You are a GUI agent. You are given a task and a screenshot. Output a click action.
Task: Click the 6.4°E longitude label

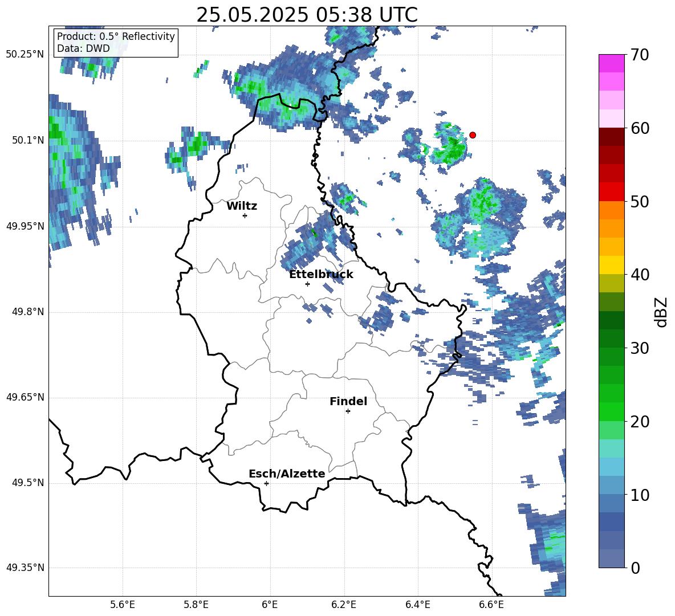pyautogui.click(x=417, y=605)
